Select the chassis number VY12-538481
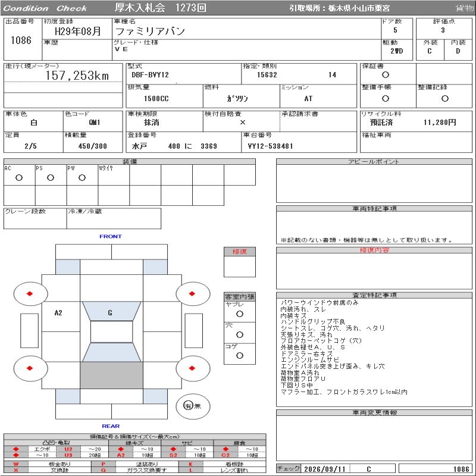Screen dimensions: 476x476 pyautogui.click(x=270, y=146)
